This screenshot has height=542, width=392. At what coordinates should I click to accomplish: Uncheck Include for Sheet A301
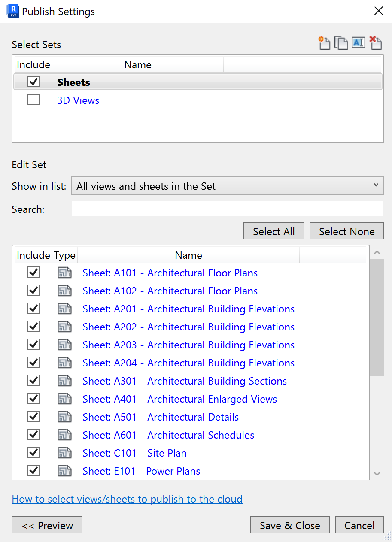(x=33, y=380)
